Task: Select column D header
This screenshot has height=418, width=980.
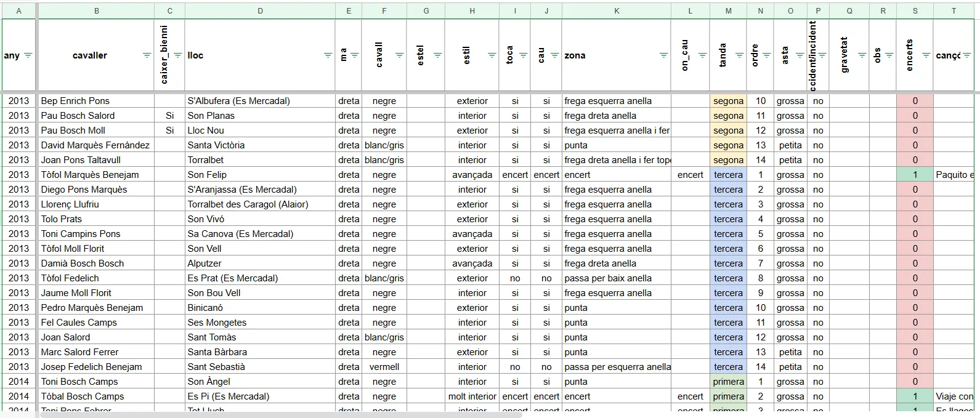Action: 260,11
